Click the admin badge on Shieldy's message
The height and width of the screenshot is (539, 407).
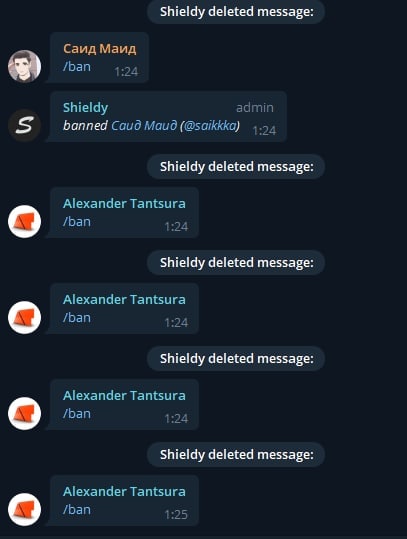click(255, 108)
